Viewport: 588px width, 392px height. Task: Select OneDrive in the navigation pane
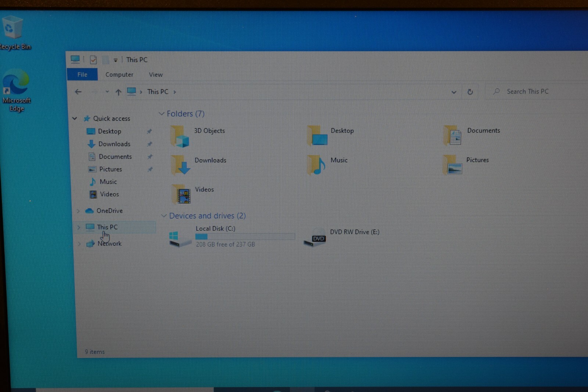click(x=110, y=211)
